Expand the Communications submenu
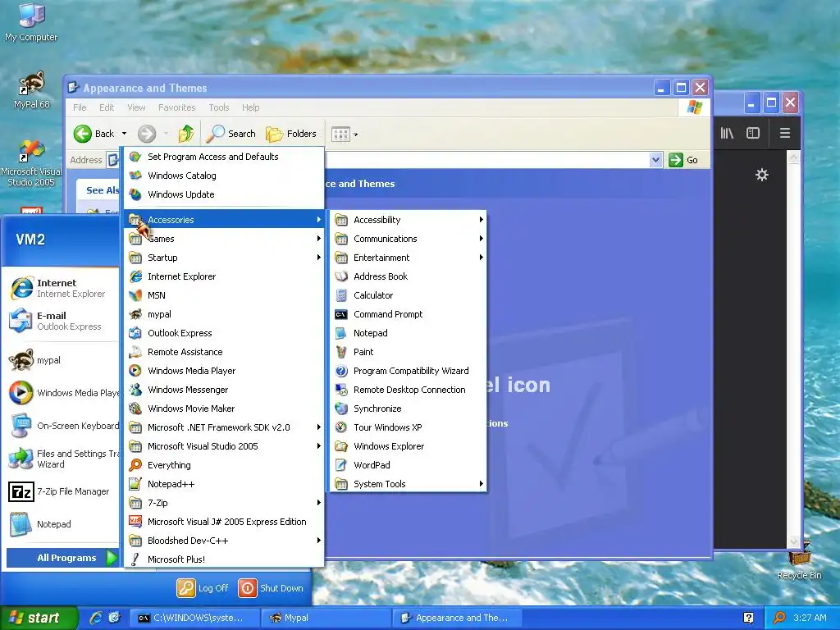840x630 pixels. coord(408,239)
